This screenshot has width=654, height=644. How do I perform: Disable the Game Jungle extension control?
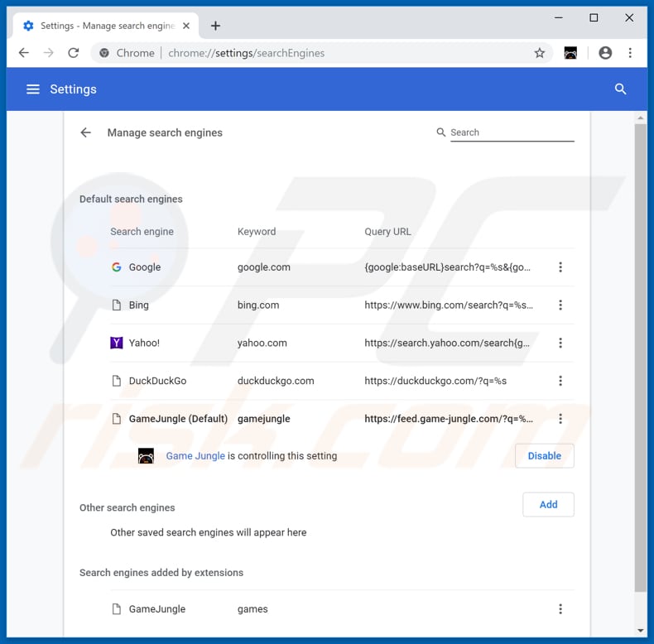(544, 456)
